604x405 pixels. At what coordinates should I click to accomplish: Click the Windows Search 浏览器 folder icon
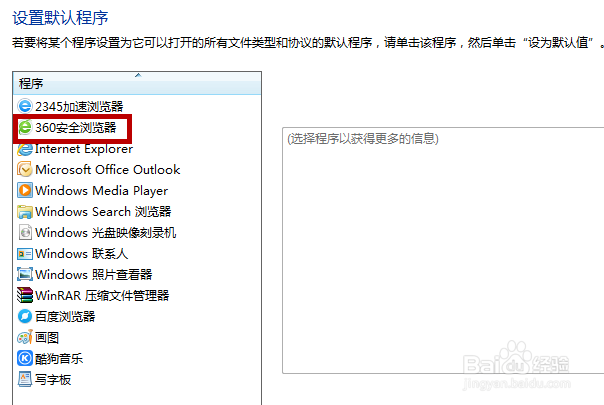[25, 212]
